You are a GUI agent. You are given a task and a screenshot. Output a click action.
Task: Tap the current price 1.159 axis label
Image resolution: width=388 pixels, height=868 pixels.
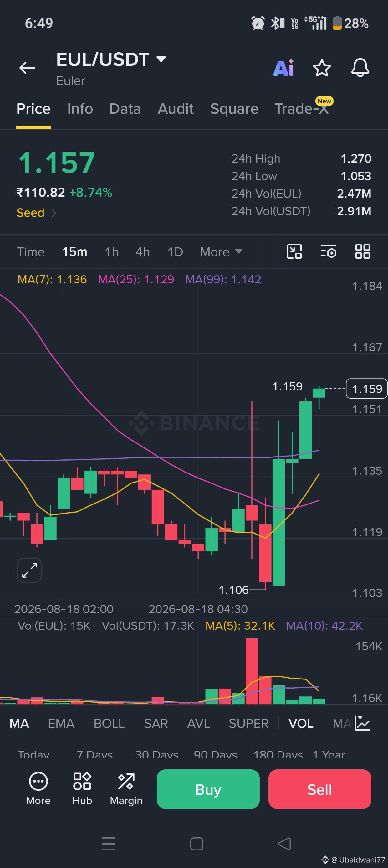pos(367,389)
